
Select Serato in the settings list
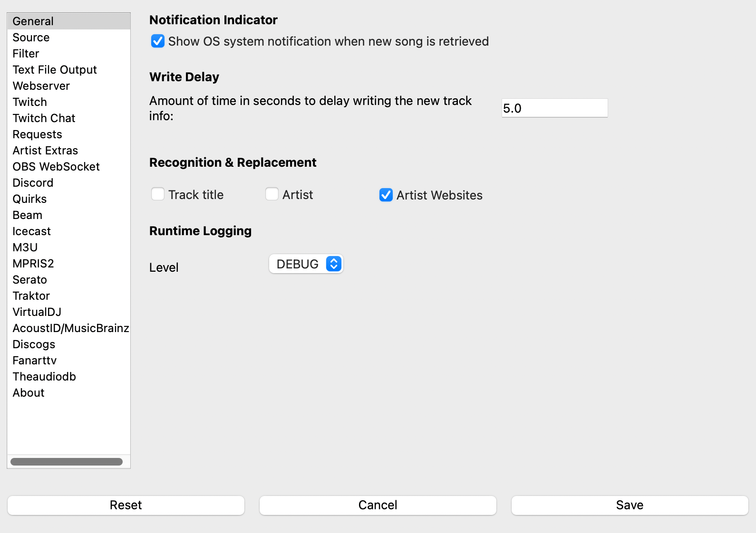click(30, 280)
